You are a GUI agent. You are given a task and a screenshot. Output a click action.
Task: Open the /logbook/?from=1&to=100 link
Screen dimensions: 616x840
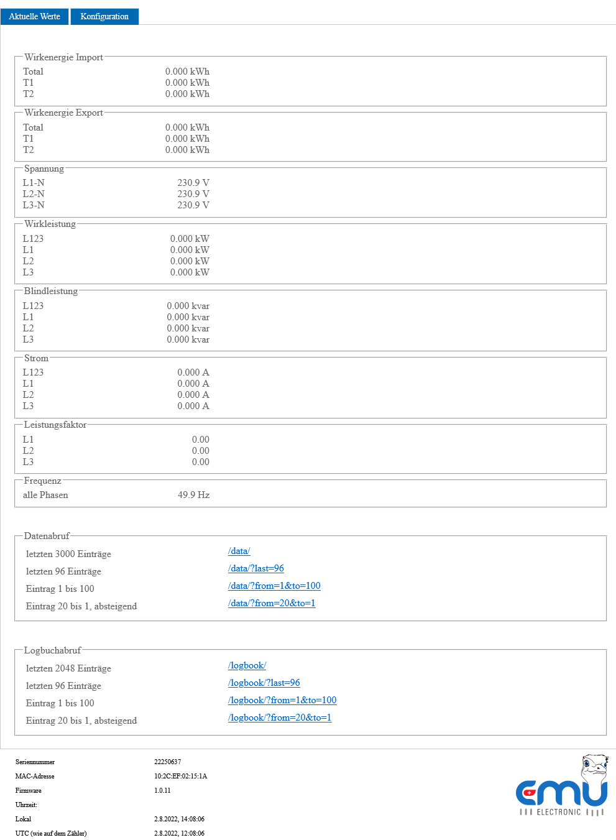click(282, 700)
